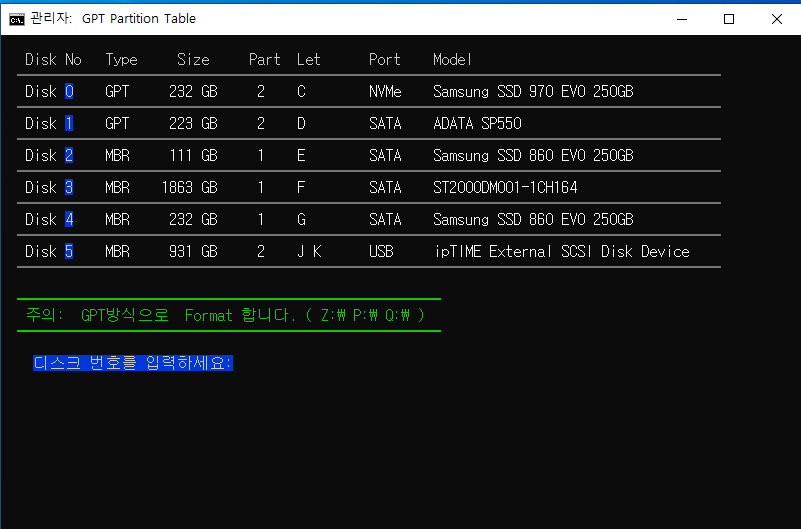Click the 'NVMe' port value
The height and width of the screenshot is (529, 801).
coord(385,91)
